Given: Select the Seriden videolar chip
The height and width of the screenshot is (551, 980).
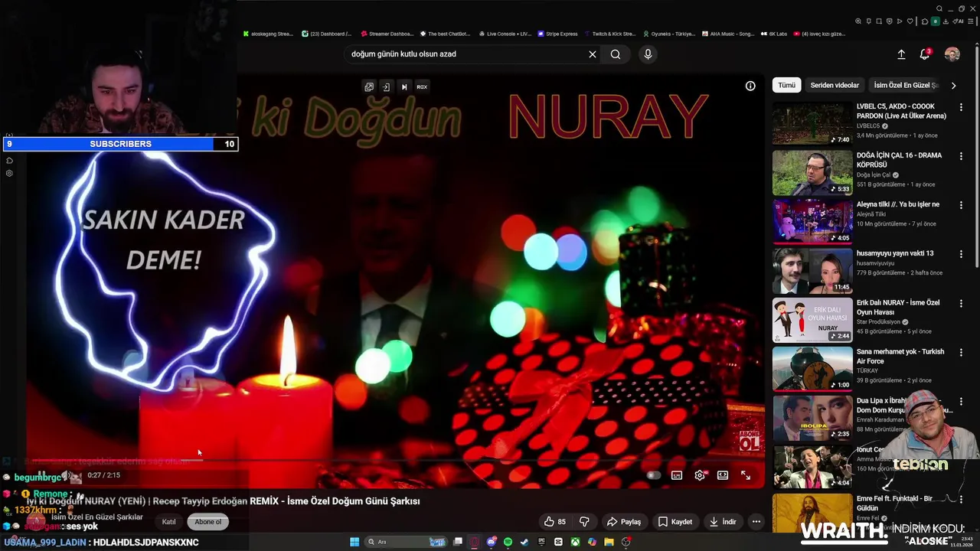Looking at the screenshot, I should [835, 85].
